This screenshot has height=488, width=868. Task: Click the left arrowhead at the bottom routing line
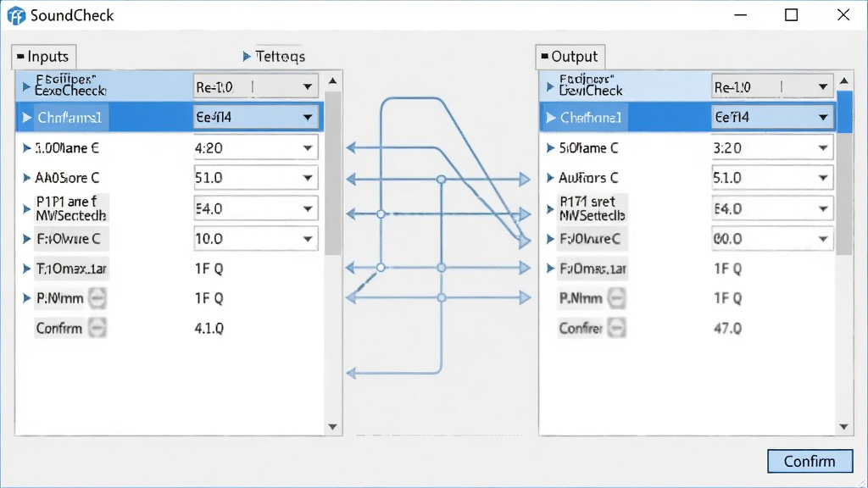click(351, 373)
